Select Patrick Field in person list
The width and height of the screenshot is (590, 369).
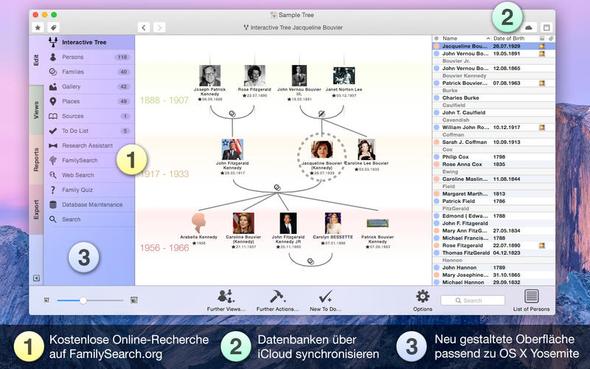point(494,201)
